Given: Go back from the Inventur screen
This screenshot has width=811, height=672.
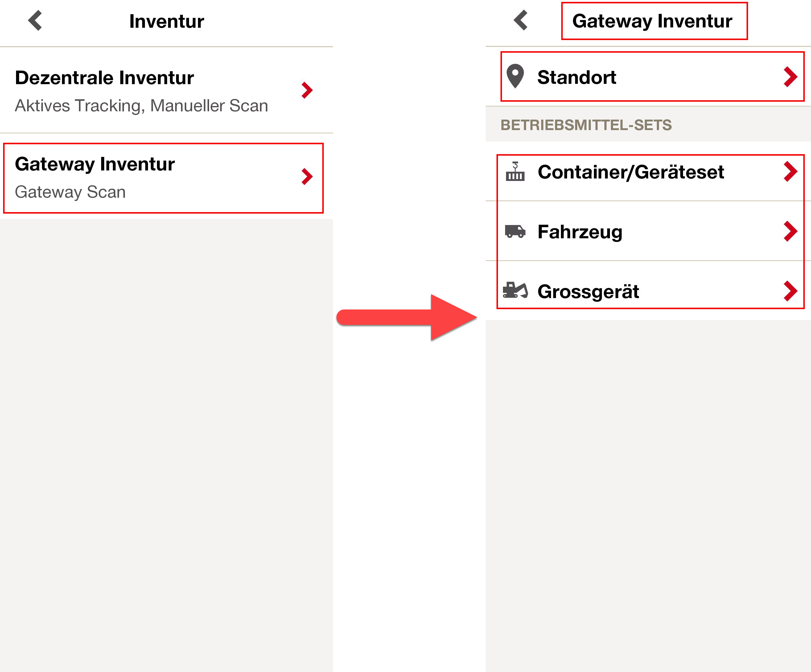Looking at the screenshot, I should tap(35, 20).
